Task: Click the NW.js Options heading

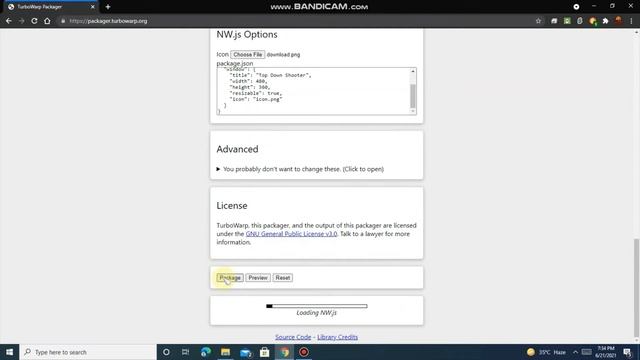Action: click(247, 35)
